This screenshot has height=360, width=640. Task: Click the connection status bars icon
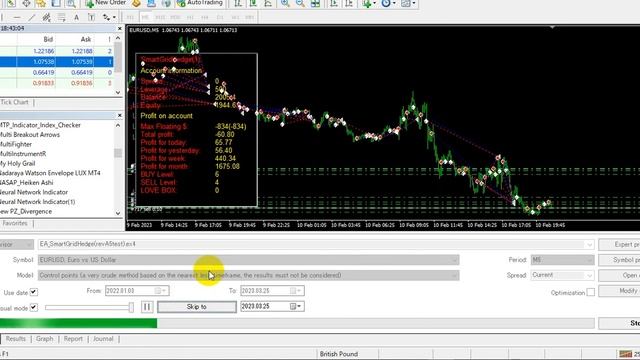(625, 353)
